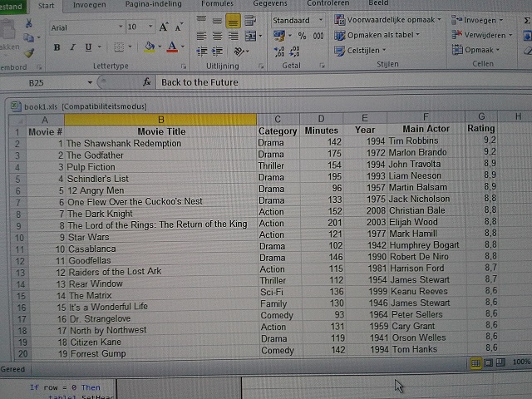
Task: Click accounting number format icon
Action: click(x=279, y=35)
